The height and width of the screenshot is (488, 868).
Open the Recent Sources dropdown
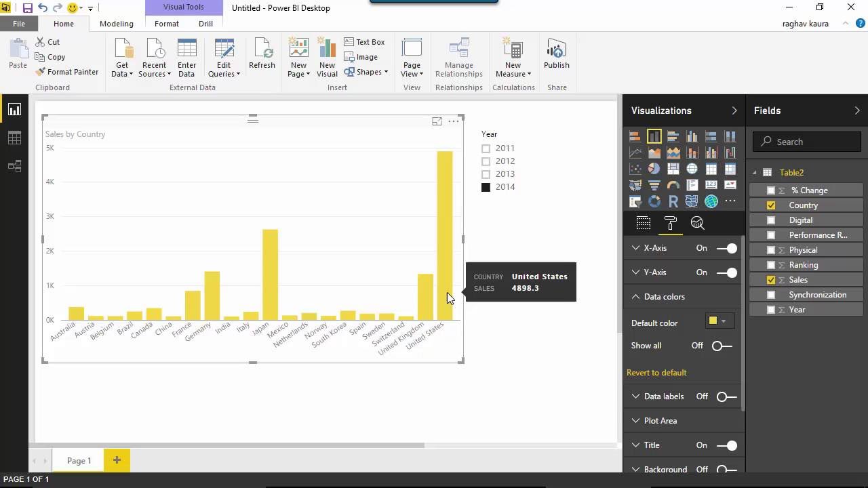coord(154,58)
